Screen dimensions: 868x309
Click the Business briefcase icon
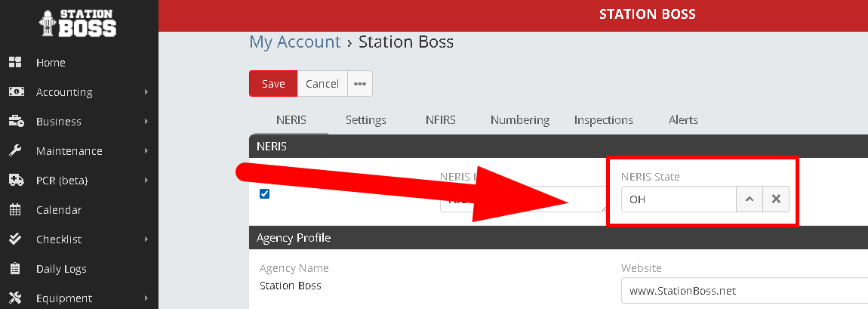click(15, 122)
